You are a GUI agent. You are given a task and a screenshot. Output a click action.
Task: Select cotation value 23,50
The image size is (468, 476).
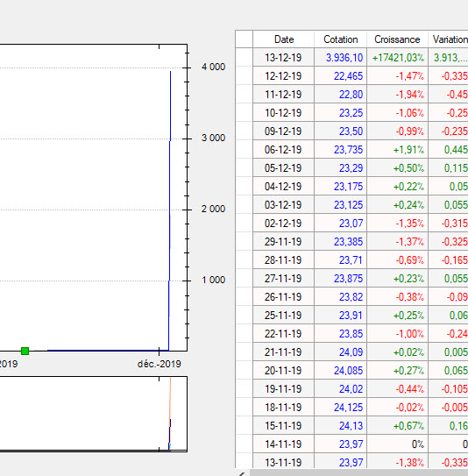(341, 131)
